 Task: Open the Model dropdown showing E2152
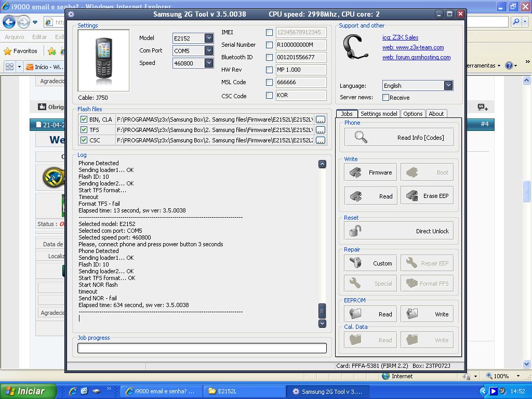pyautogui.click(x=209, y=38)
